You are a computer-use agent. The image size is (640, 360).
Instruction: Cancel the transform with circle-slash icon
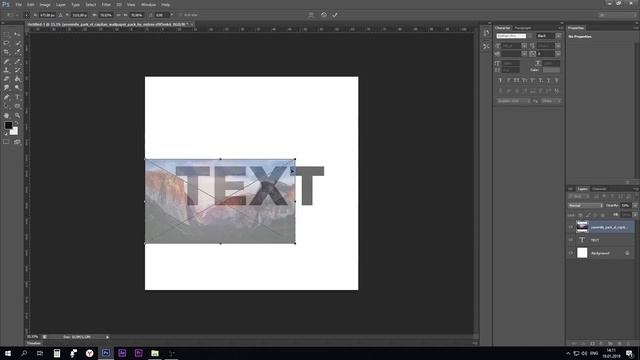pyautogui.click(x=324, y=15)
